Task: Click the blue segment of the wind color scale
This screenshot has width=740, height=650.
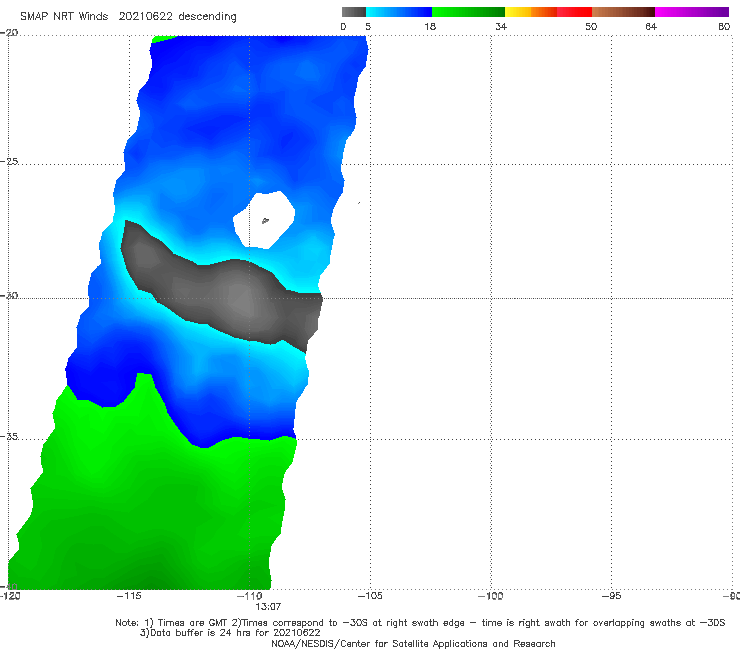Action: (399, 12)
